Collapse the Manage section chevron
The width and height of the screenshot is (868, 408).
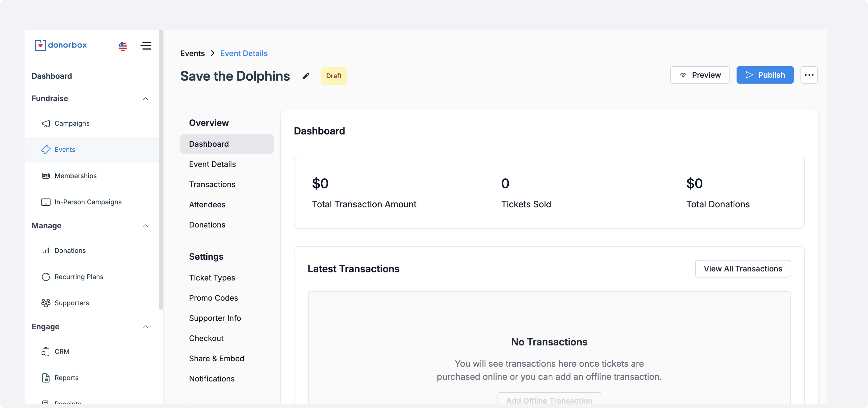[146, 226]
